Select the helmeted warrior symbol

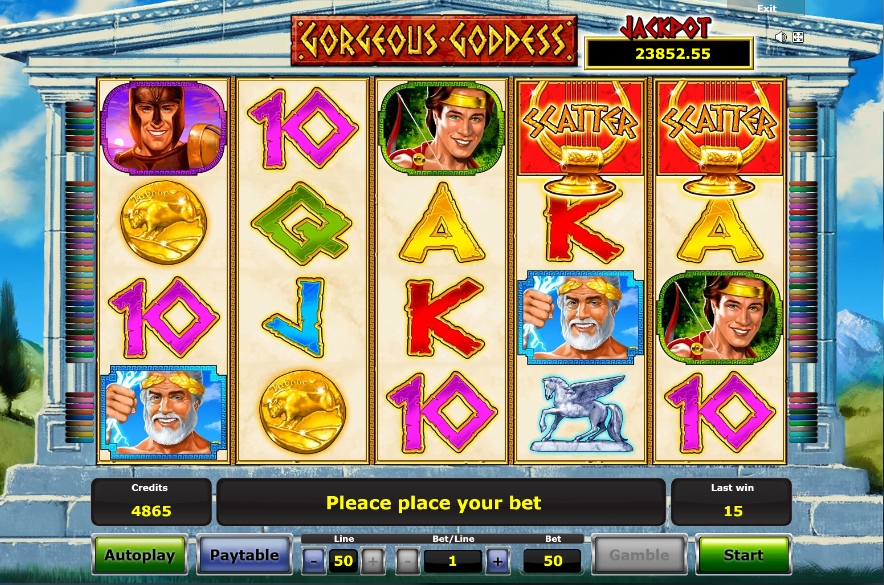click(x=163, y=128)
